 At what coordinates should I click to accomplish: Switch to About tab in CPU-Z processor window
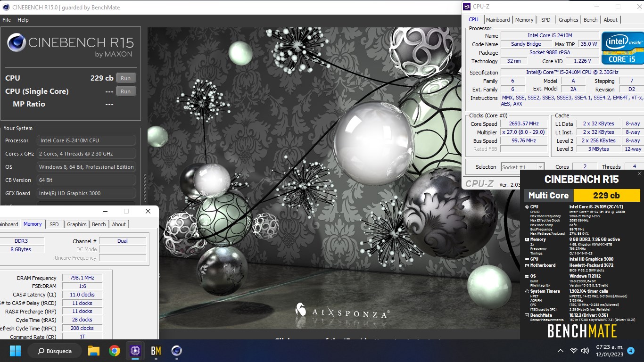tap(611, 20)
